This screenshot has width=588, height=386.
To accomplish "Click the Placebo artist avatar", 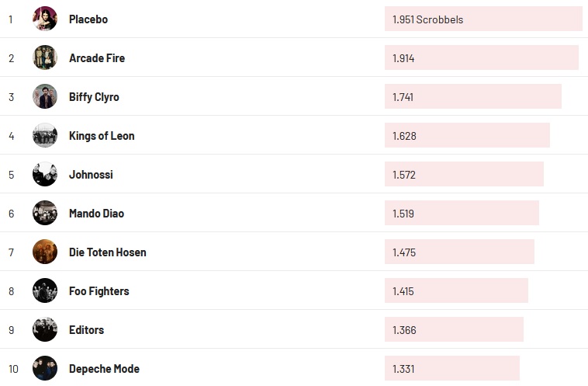I will tap(45, 19).
